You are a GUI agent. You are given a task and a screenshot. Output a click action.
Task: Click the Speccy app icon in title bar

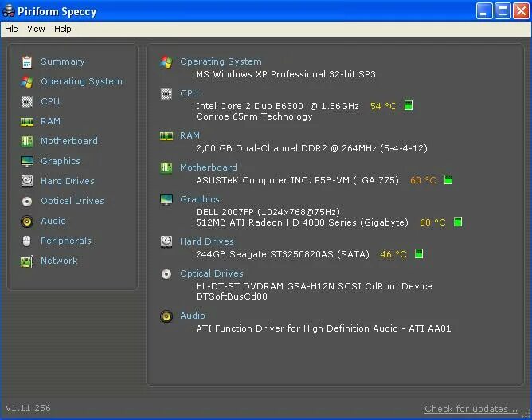click(9, 11)
